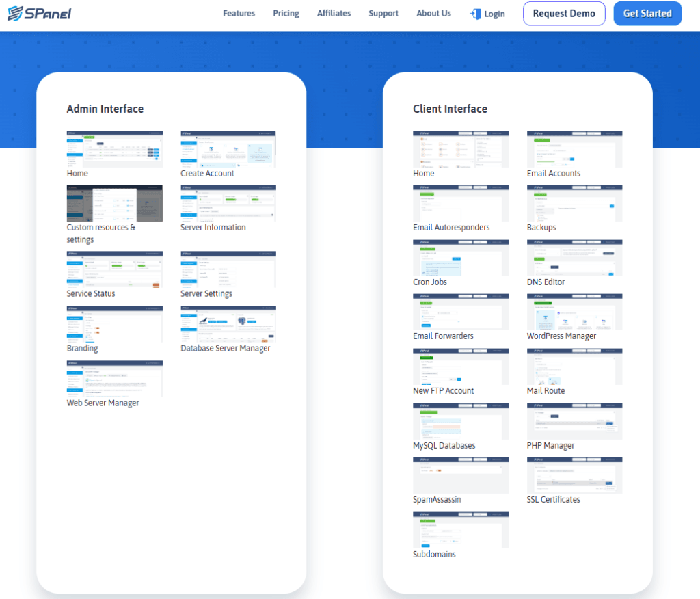The width and height of the screenshot is (700, 599).
Task: Click the 'MySQL Databases' caption text
Action: tap(444, 445)
